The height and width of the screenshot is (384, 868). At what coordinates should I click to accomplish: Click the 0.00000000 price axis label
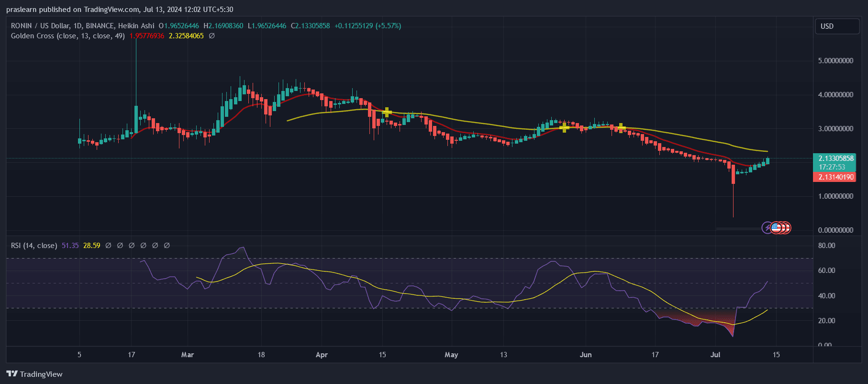[x=835, y=230]
